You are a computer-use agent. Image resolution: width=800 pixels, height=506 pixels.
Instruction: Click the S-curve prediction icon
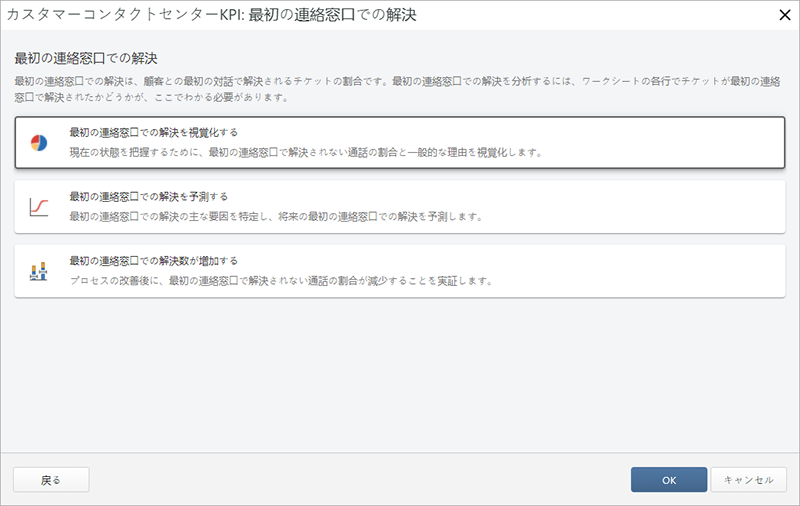pyautogui.click(x=39, y=206)
